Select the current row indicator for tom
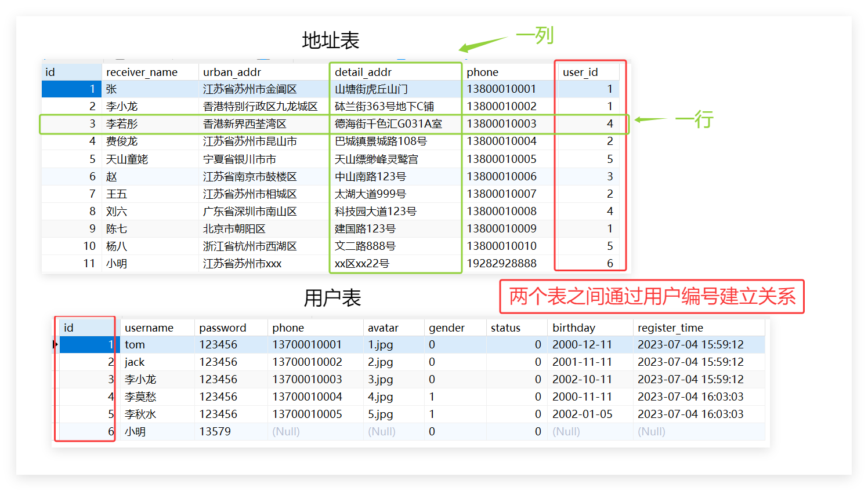Screen dimensions: 868x491 click(55, 344)
